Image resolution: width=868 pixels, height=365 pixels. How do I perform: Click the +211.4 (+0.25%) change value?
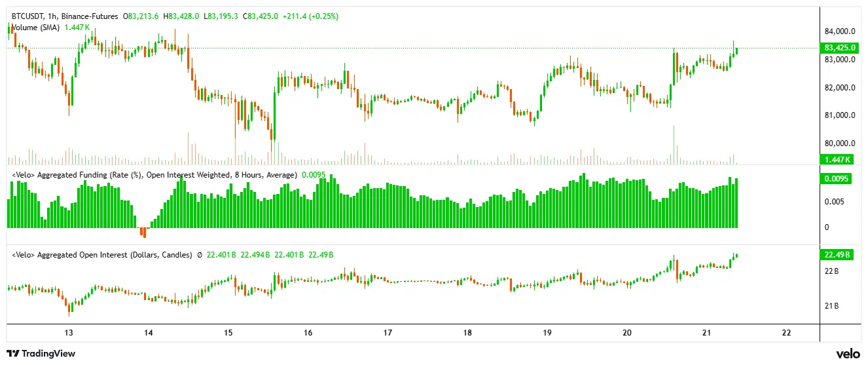310,16
